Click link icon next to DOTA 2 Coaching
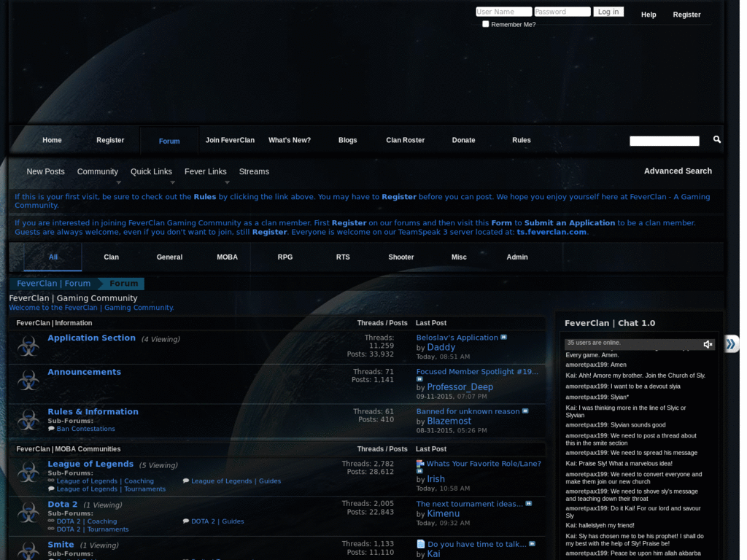This screenshot has width=747, height=560. click(51, 521)
